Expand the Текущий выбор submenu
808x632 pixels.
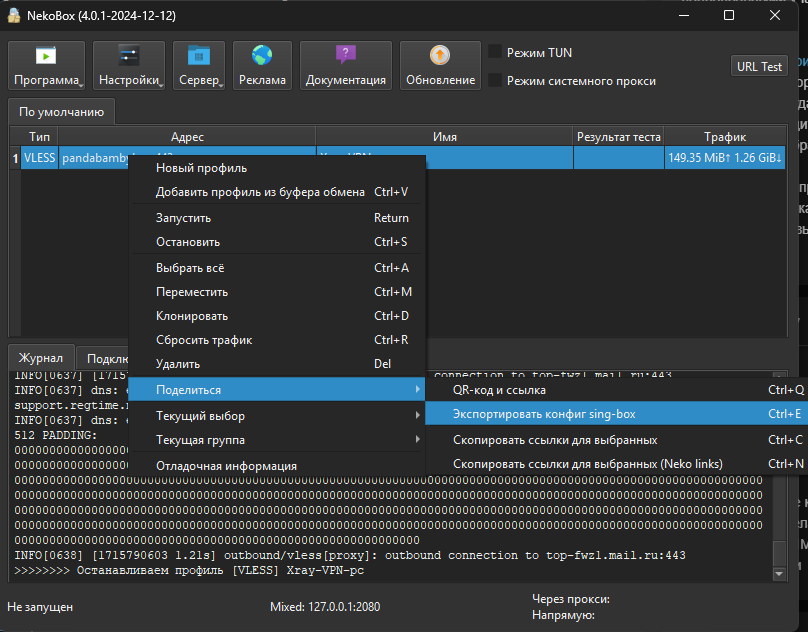(x=277, y=416)
